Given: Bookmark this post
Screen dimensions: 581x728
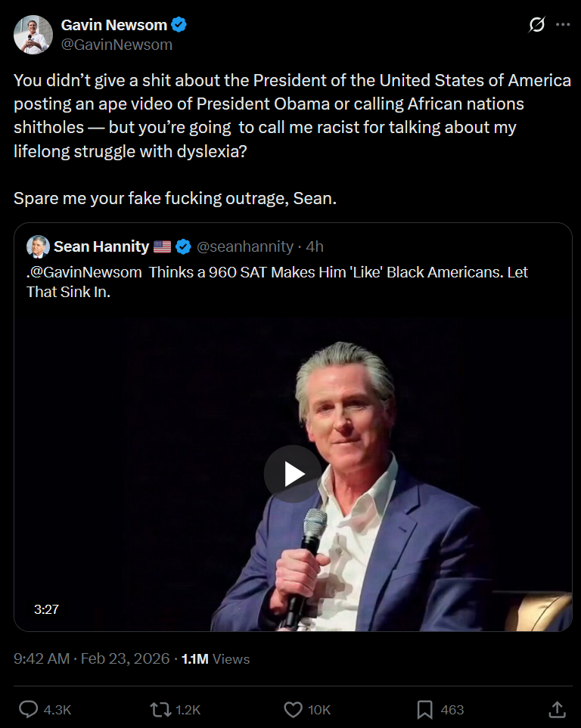Looking at the screenshot, I should pyautogui.click(x=425, y=709).
